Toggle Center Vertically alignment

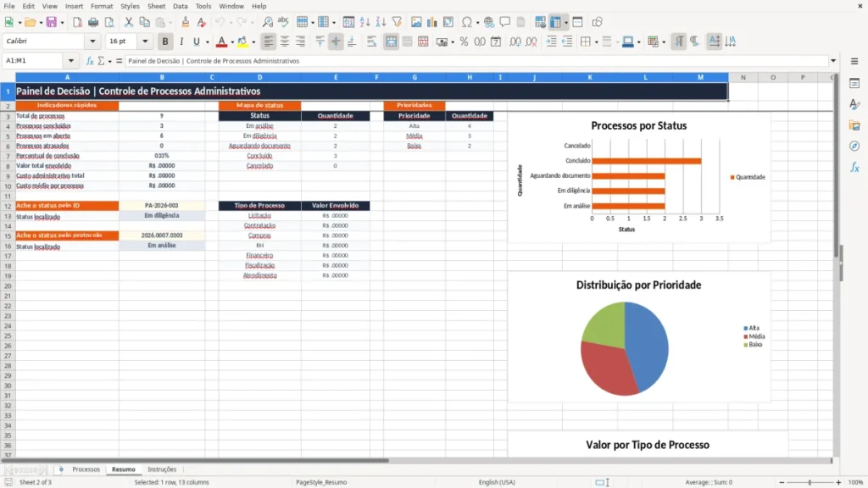click(336, 42)
